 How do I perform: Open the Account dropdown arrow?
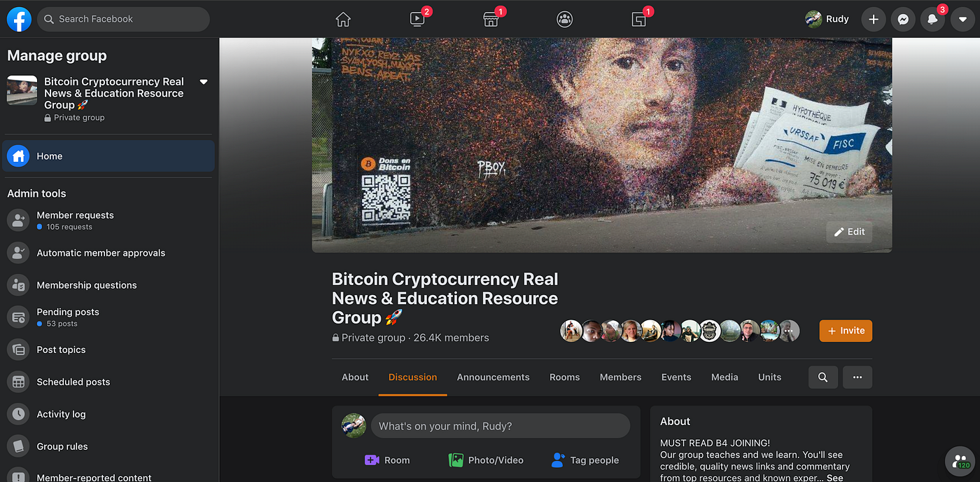tap(962, 20)
